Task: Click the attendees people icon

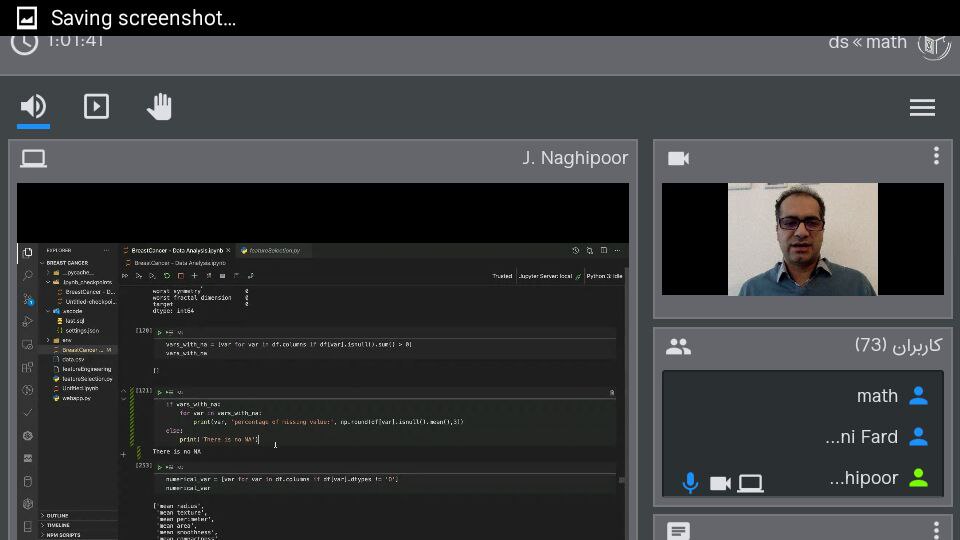Action: pos(678,346)
